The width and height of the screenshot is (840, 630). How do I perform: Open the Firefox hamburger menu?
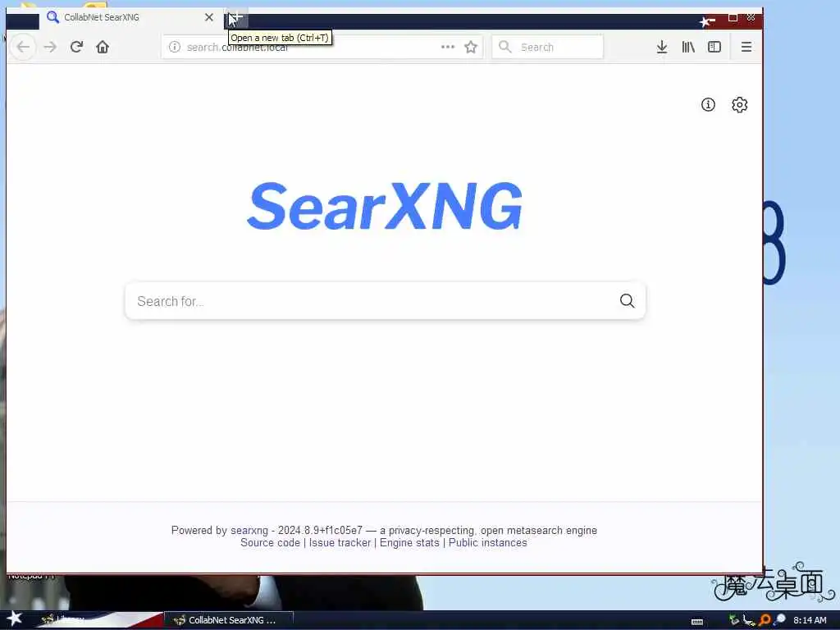click(x=746, y=47)
